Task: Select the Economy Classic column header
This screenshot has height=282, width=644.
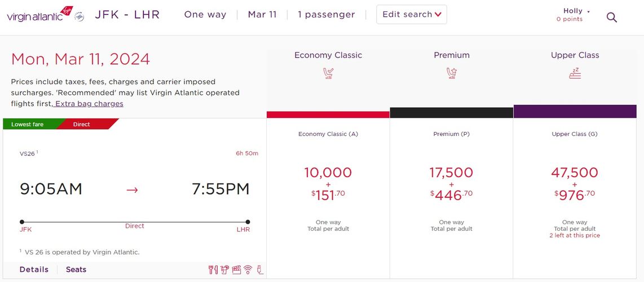Action: click(x=328, y=55)
